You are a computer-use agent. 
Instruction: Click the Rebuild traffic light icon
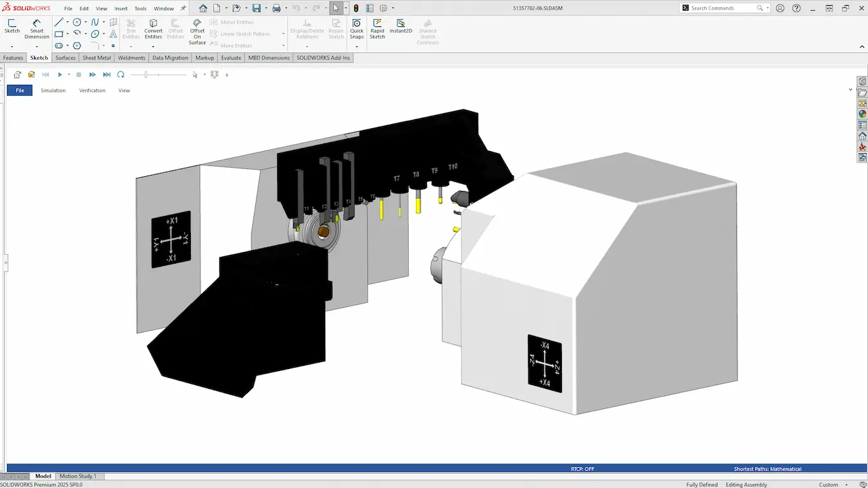click(x=356, y=8)
